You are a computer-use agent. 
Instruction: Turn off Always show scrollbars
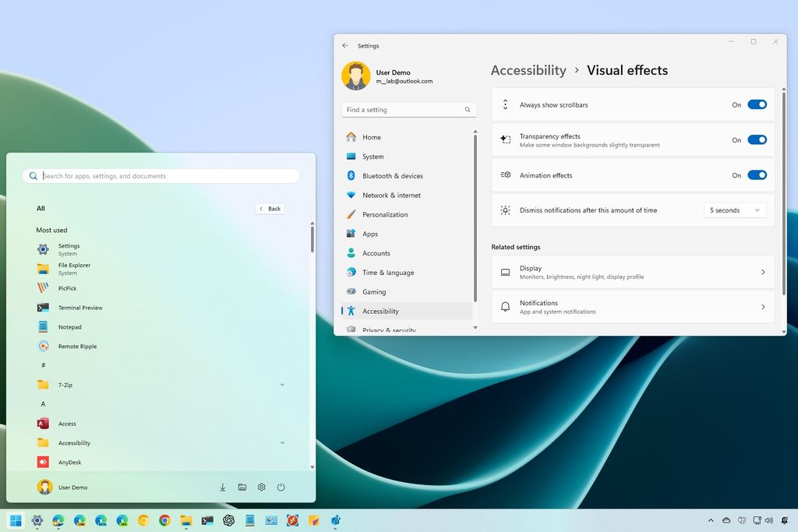tap(757, 104)
